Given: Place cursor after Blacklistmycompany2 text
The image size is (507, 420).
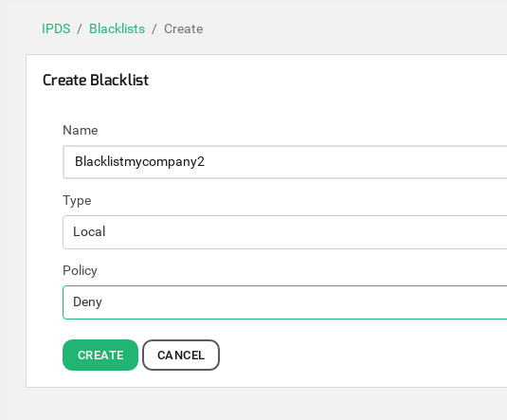Looking at the screenshot, I should click(x=205, y=161).
